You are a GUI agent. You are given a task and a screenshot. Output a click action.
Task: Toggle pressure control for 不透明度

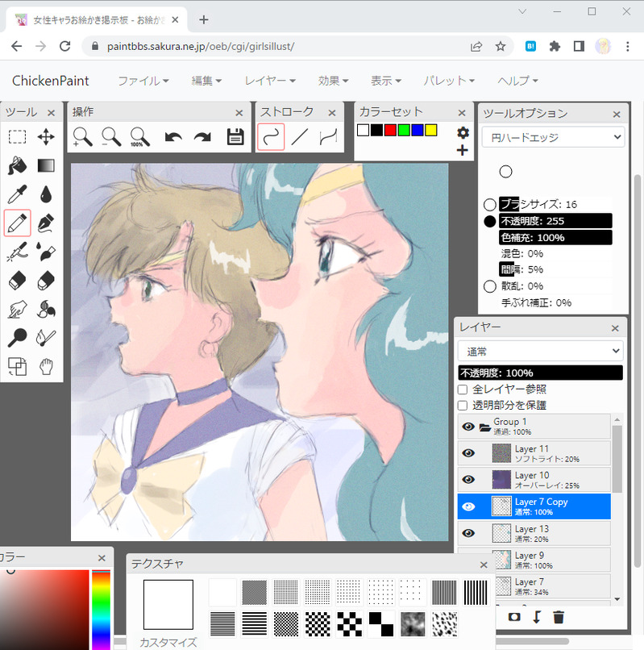click(490, 221)
